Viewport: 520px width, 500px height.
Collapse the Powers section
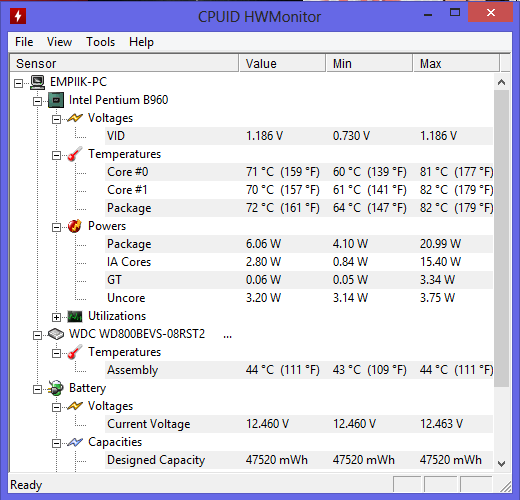tap(56, 227)
